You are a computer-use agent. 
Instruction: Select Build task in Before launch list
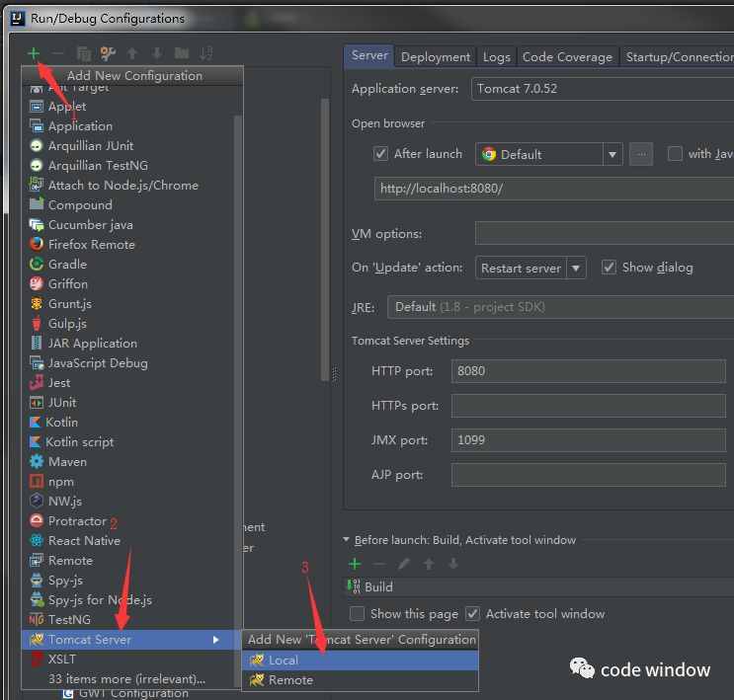[538, 586]
